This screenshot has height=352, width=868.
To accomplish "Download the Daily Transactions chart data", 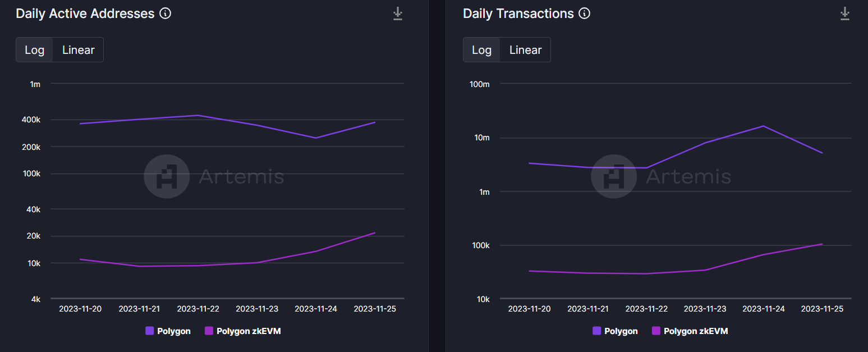I will pyautogui.click(x=845, y=13).
